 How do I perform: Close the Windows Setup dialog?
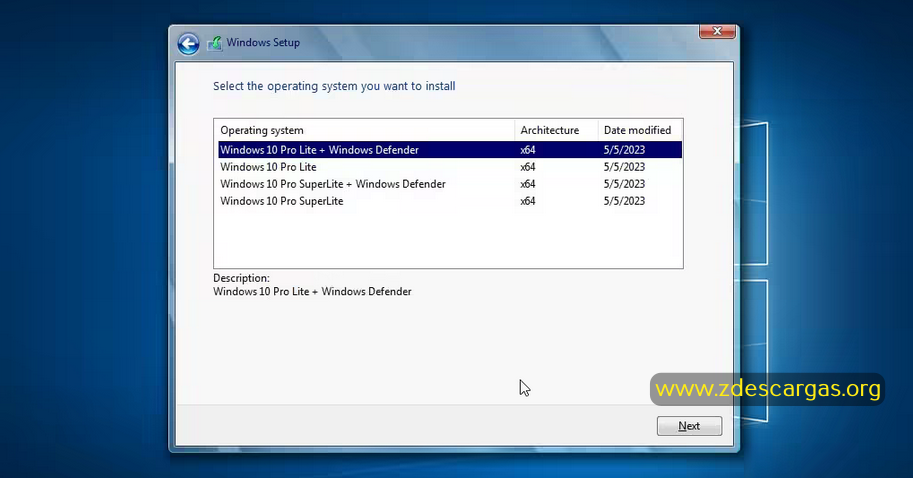coord(717,31)
